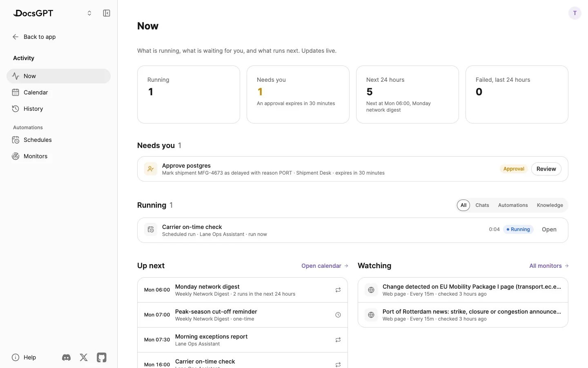Open the Next 24 hours card
Image resolution: width=588 pixels, height=368 pixels.
(408, 94)
